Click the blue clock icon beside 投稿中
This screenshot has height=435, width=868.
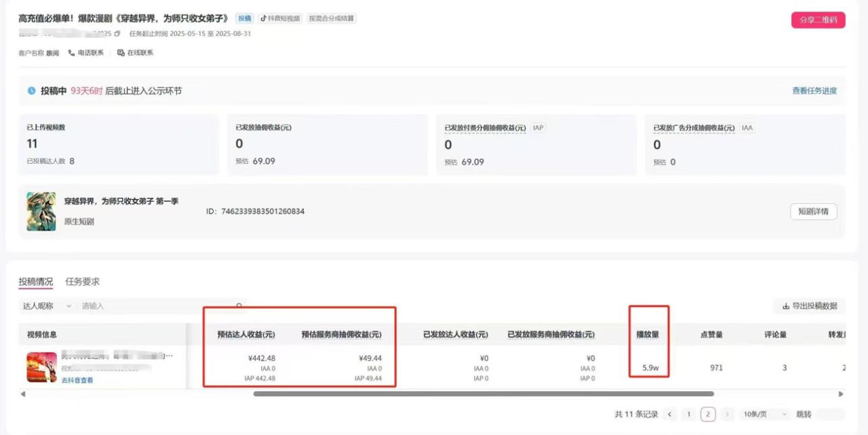[x=31, y=91]
